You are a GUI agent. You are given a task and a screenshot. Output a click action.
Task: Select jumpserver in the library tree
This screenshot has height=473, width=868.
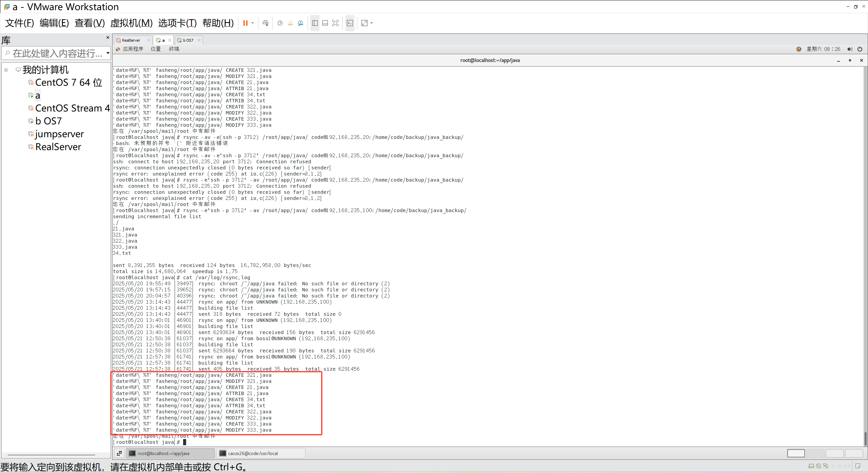[59, 134]
